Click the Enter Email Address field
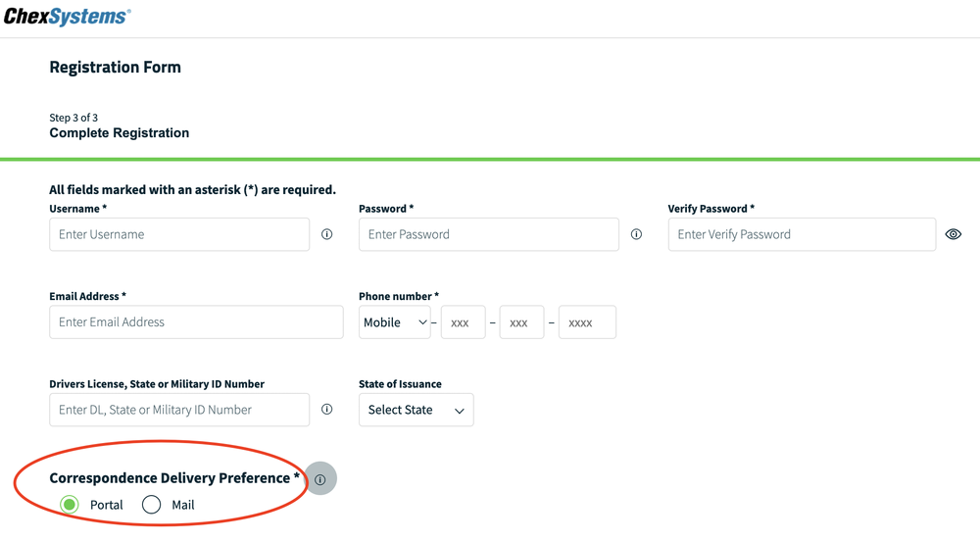The width and height of the screenshot is (980, 541). 196,321
